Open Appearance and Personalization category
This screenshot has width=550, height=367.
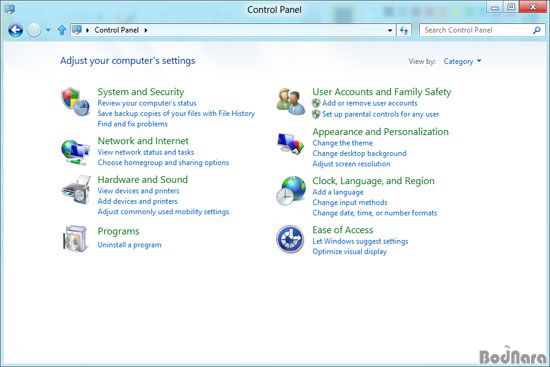tap(380, 132)
